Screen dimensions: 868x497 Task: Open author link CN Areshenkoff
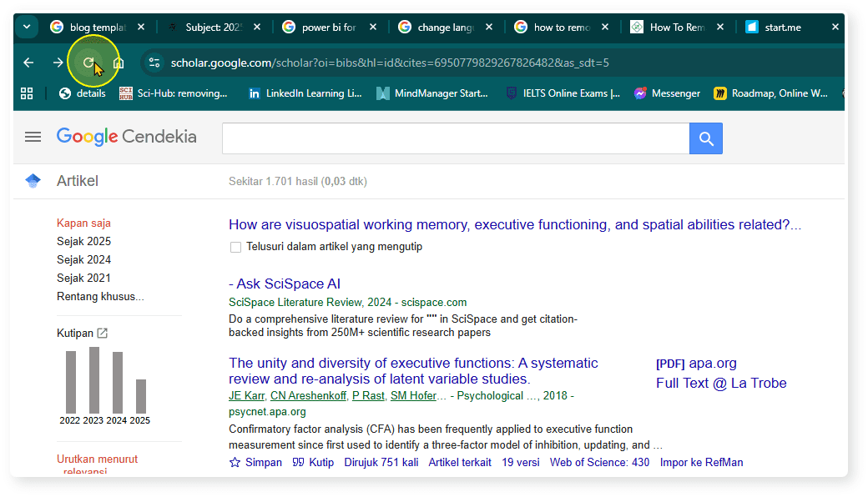[x=308, y=396]
